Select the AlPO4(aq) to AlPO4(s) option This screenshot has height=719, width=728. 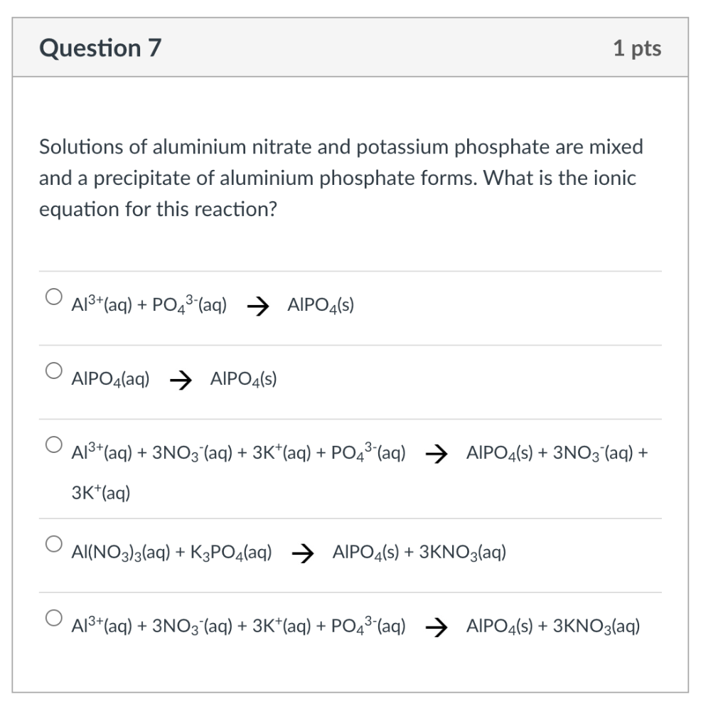[x=53, y=370]
